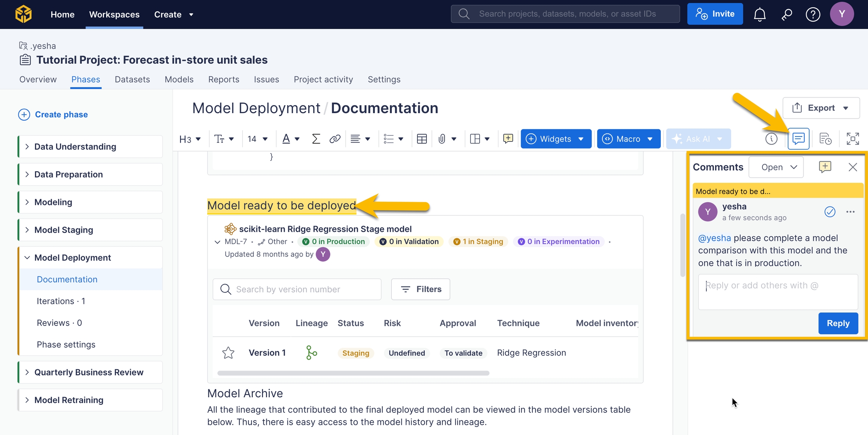Click the insert link icon in toolbar
This screenshot has width=868, height=435.
coord(335,139)
